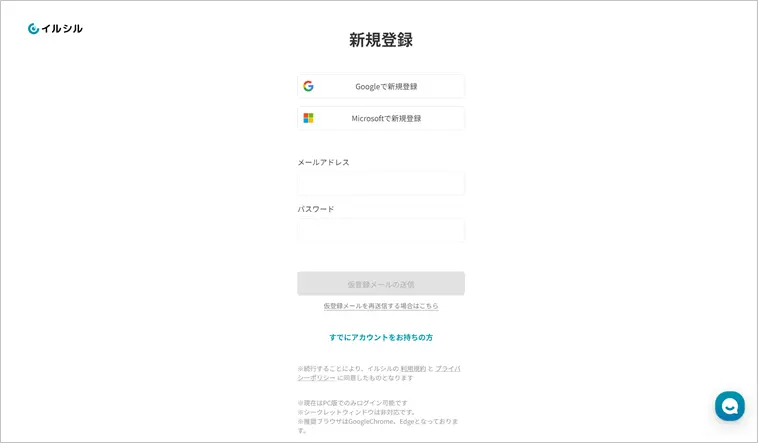Viewport: 758px width, 443px height.
Task: Click the Google G logo icon
Action: click(308, 86)
